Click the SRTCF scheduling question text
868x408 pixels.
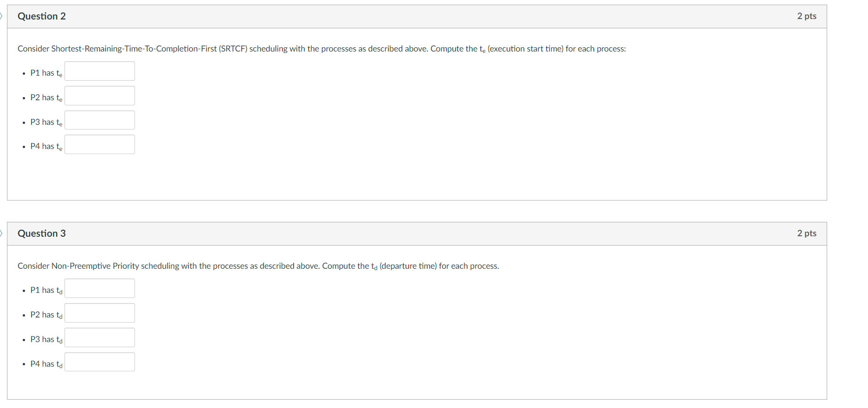point(321,49)
